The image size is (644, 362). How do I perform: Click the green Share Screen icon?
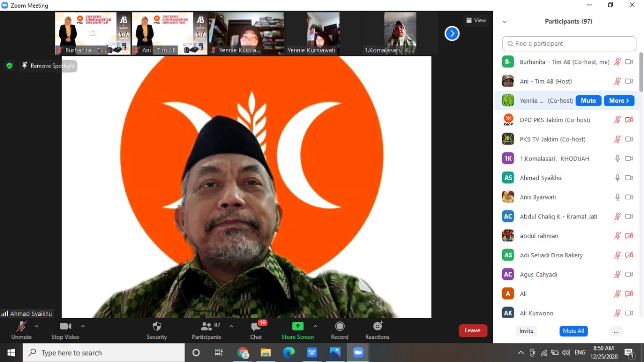coord(298,326)
